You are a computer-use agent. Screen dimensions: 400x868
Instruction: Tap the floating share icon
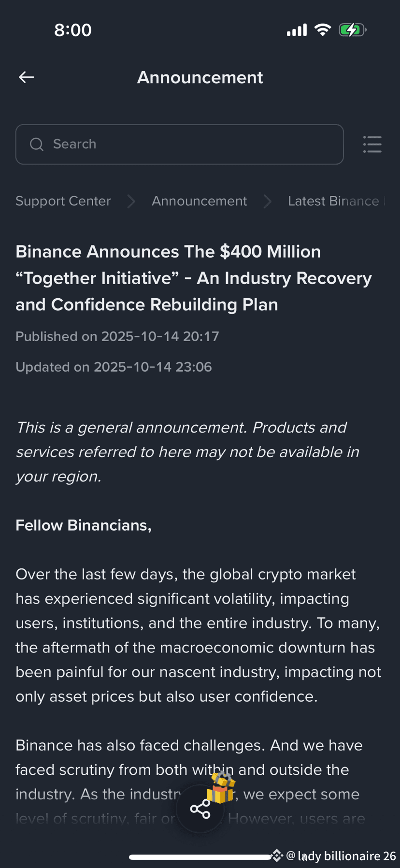coord(200,809)
